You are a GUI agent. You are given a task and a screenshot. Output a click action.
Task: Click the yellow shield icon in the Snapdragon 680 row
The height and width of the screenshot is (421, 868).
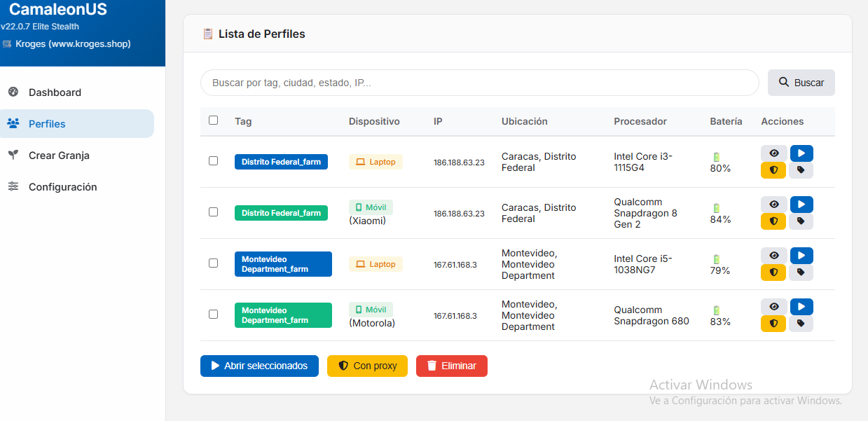click(773, 324)
